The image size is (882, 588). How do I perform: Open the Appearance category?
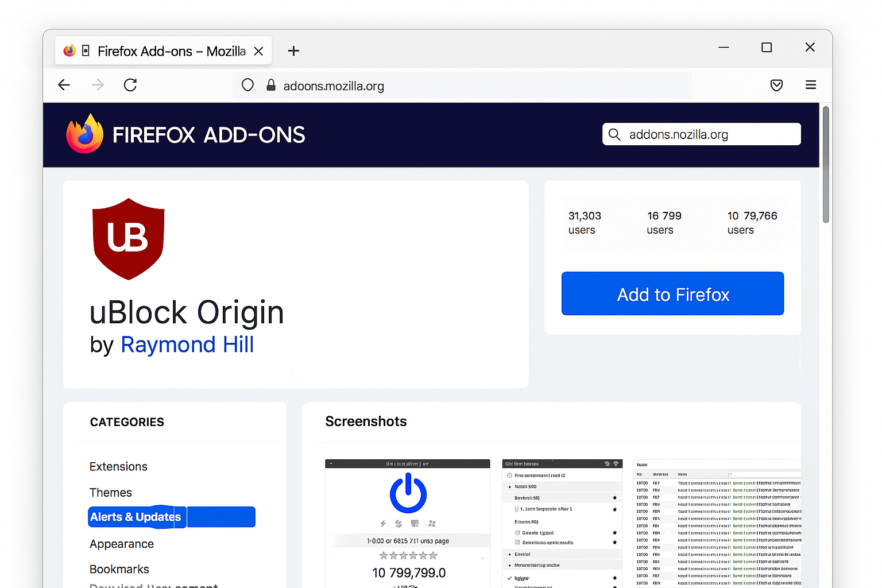pyautogui.click(x=122, y=544)
